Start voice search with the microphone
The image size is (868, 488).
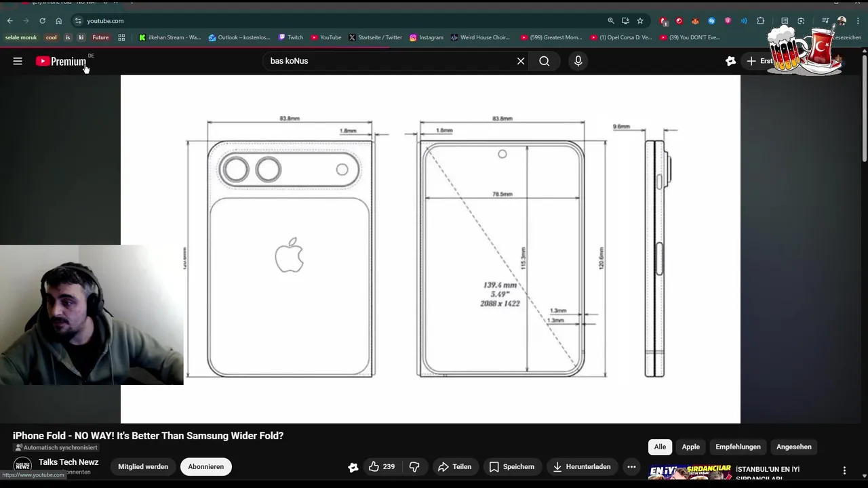coord(578,61)
